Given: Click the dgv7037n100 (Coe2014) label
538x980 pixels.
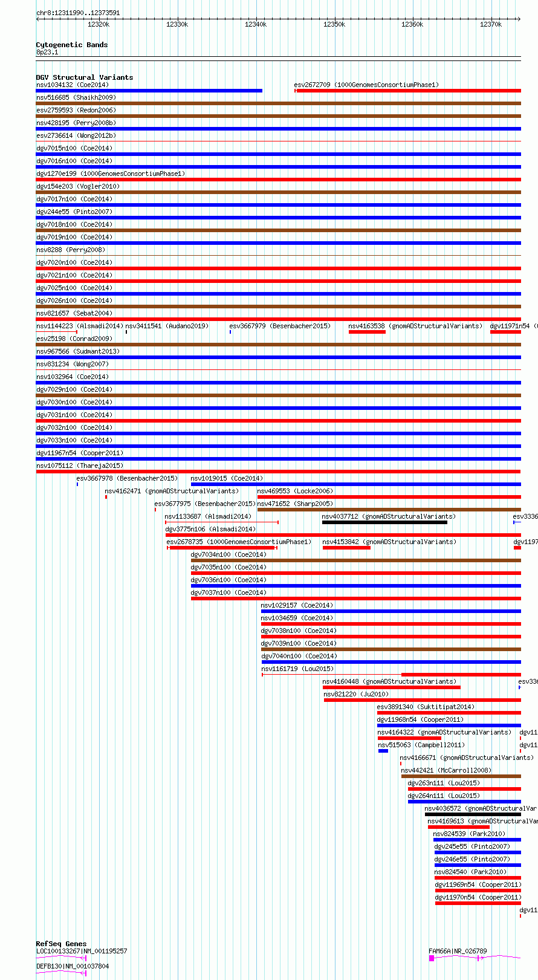Looking at the screenshot, I should tap(229, 592).
